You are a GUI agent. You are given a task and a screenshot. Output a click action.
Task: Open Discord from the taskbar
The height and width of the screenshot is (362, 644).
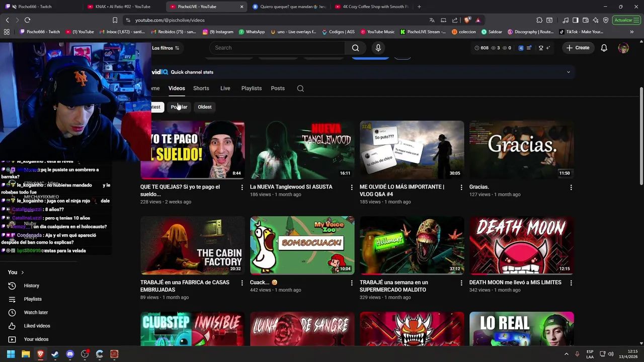[70, 354]
